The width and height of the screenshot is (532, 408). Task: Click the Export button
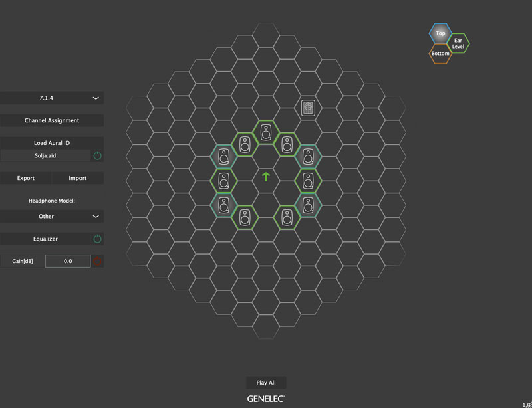[26, 178]
